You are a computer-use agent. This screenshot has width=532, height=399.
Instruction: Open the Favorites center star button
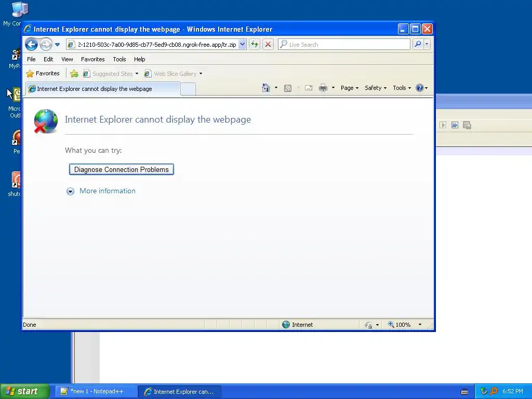43,73
